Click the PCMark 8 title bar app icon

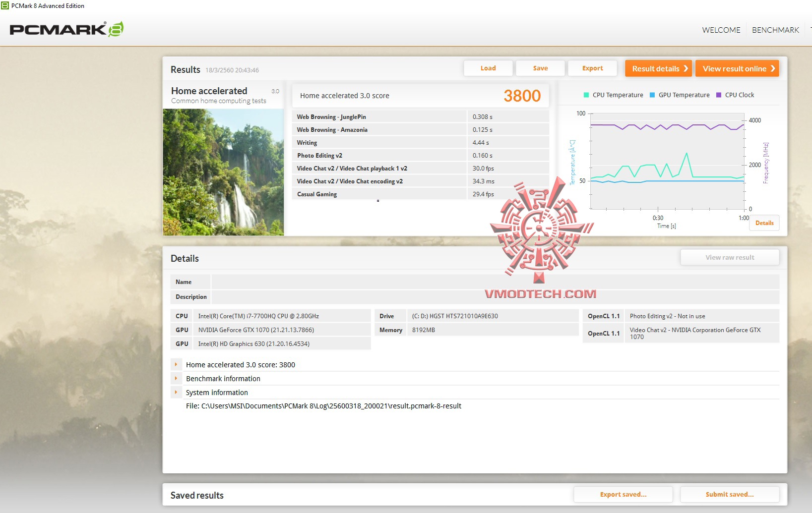[5, 5]
